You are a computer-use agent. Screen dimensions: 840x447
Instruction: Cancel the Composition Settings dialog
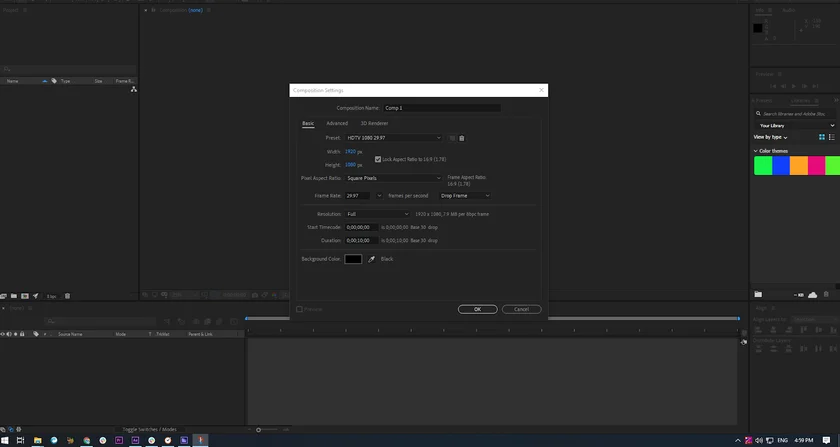point(521,309)
